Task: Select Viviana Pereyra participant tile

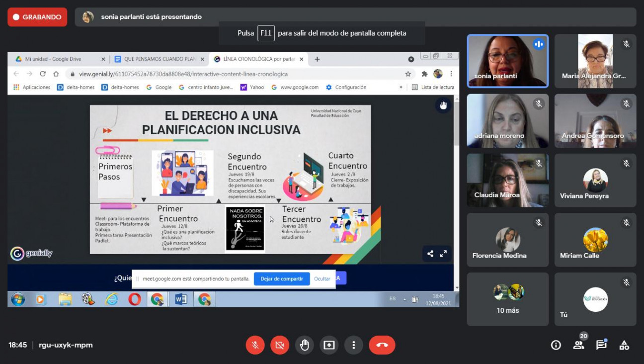Action: point(595,180)
